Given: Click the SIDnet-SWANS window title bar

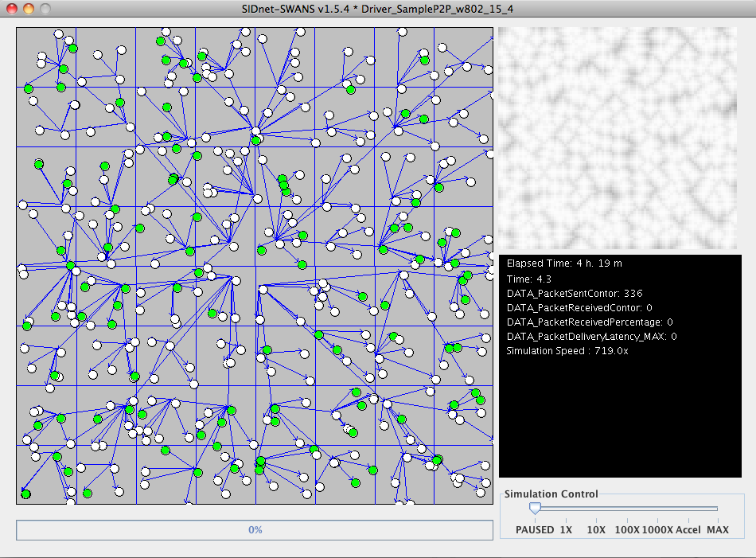Looking at the screenshot, I should coord(378,8).
